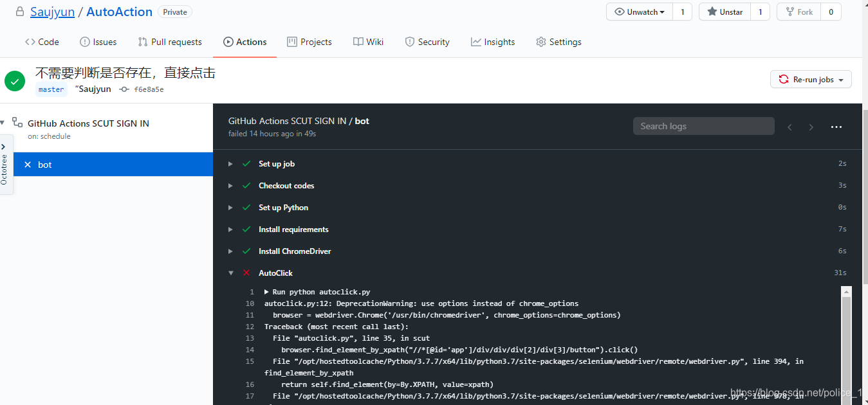
Task: Click the Traceback (most recent call last) line
Action: 336,327
